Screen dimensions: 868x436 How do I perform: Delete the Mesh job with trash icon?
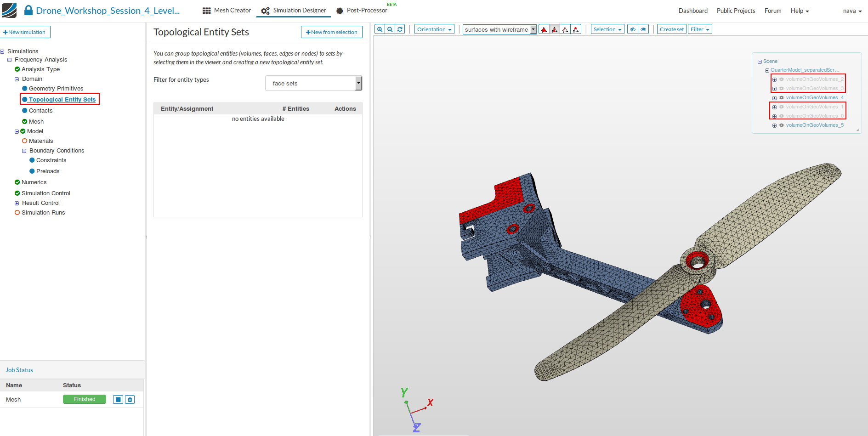[130, 400]
